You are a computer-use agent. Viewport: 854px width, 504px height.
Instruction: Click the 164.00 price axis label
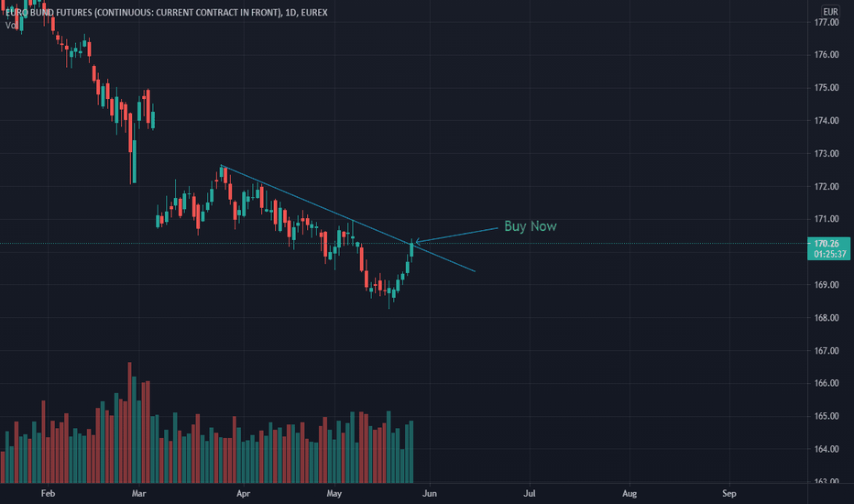[x=827, y=449]
